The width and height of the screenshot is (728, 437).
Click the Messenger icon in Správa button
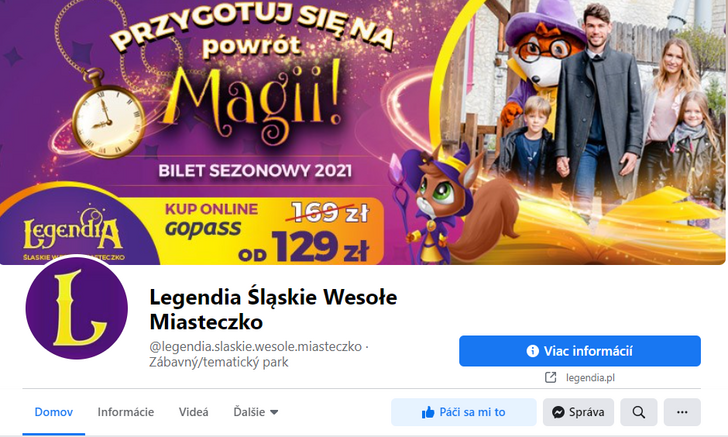[x=558, y=412]
